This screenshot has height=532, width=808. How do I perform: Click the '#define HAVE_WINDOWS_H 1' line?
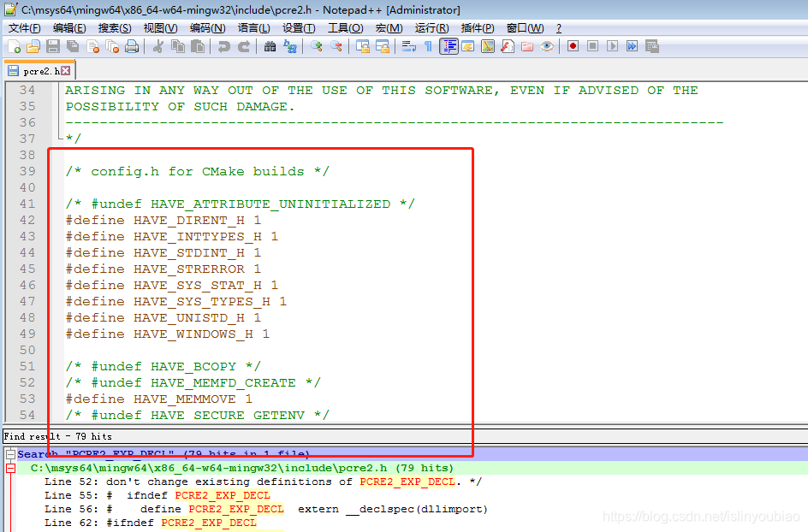[x=168, y=334]
